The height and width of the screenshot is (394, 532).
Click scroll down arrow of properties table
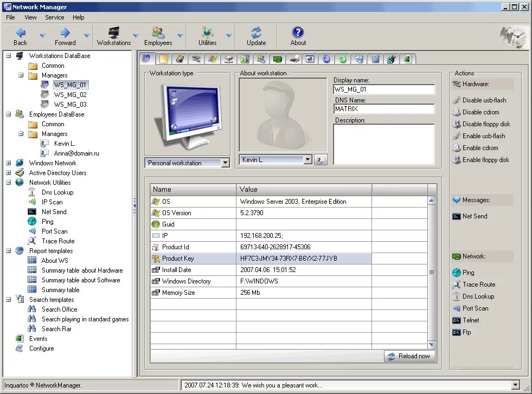pos(432,345)
